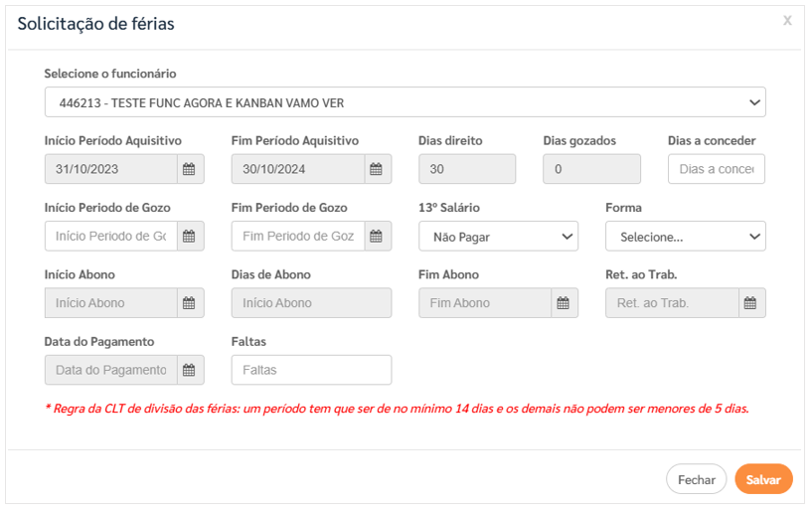Click calendar icon for Fim Periodo de Gozo
This screenshot has width=812, height=510.
[x=377, y=236]
